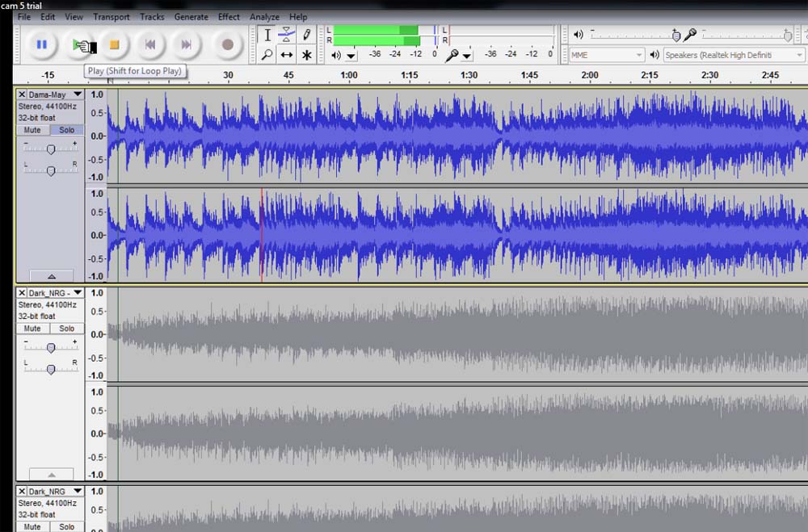Open the bottom Dark_NRG track dropdown menu
The height and width of the screenshot is (532, 808).
pos(78,491)
